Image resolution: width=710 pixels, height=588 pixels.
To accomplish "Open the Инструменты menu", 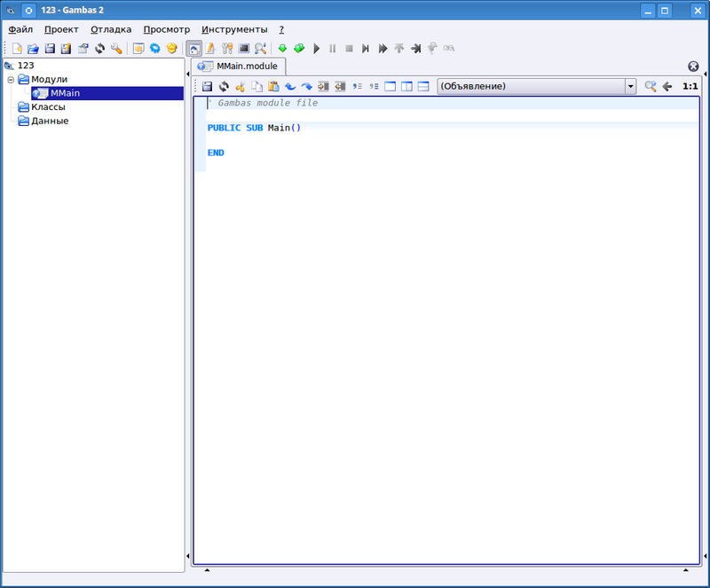I will (234, 29).
